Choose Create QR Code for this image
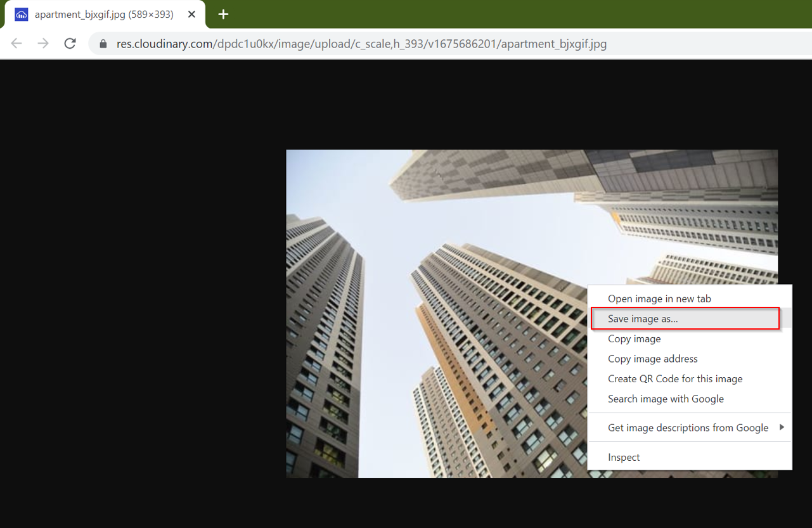The height and width of the screenshot is (528, 812). (690, 379)
